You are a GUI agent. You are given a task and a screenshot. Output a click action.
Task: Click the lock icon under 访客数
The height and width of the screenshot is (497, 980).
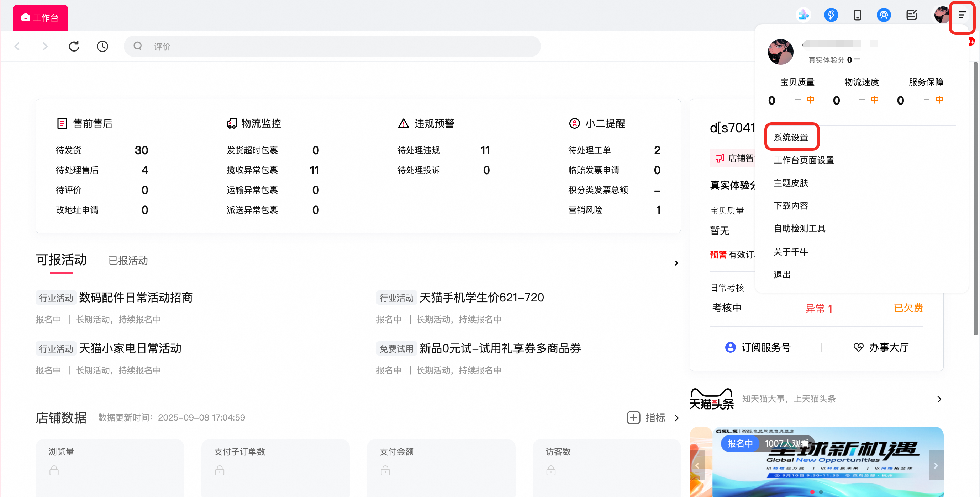551,470
